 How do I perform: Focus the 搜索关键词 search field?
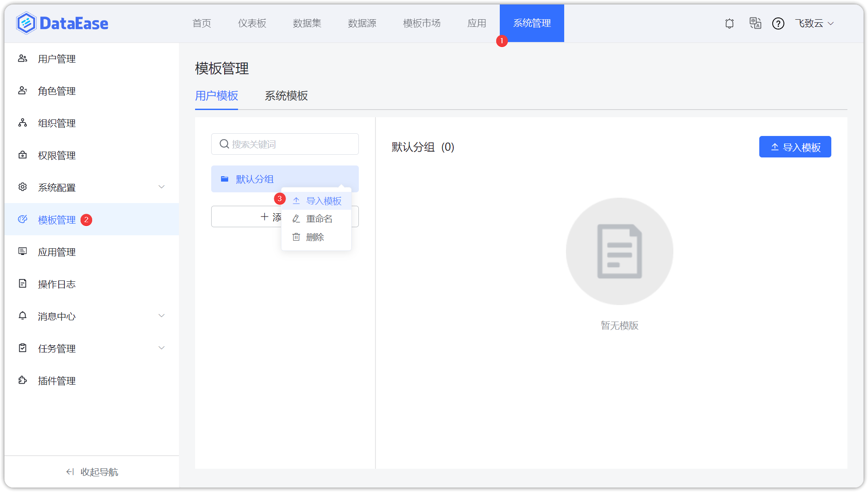click(285, 144)
